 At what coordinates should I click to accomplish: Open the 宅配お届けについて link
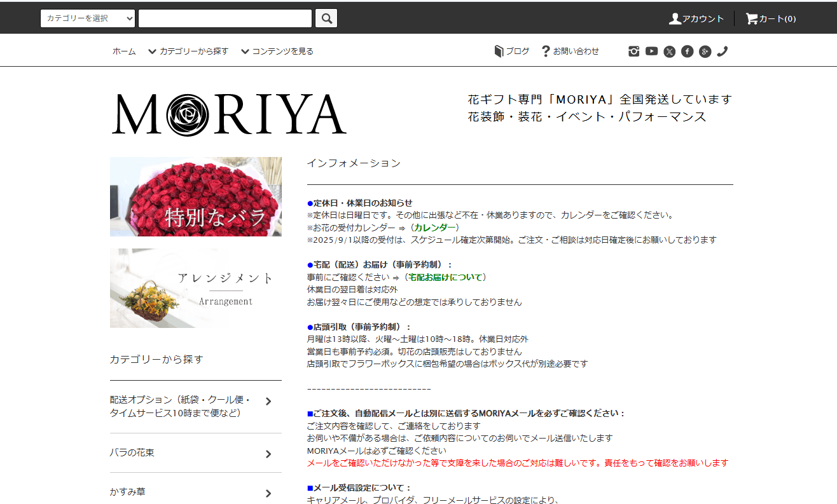[x=445, y=277]
